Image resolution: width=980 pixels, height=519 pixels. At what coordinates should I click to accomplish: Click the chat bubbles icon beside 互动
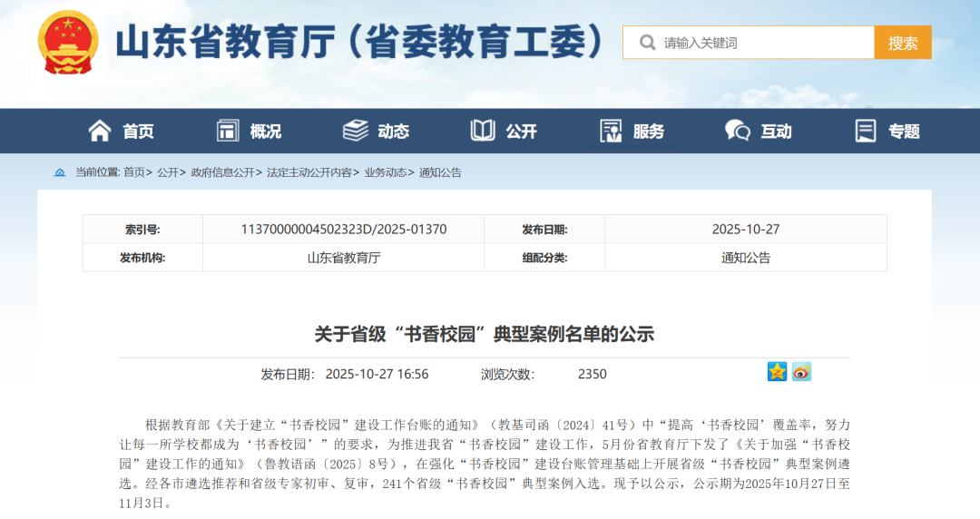coord(738,131)
